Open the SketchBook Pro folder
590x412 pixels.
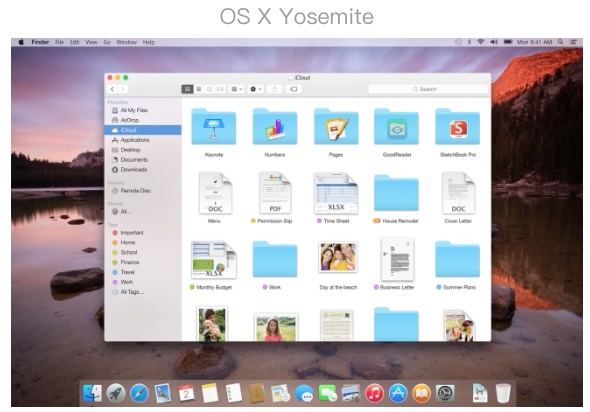click(458, 132)
